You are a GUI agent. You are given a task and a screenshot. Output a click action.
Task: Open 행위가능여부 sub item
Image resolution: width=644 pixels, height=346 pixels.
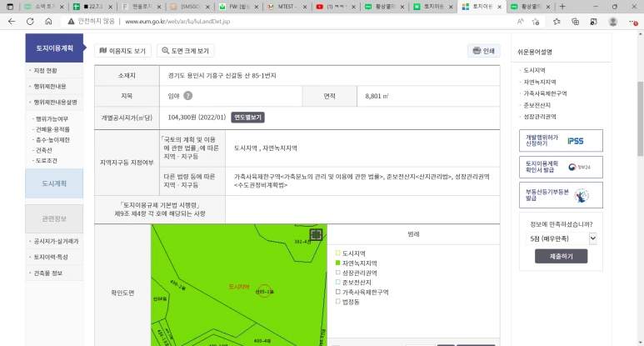(x=52, y=118)
